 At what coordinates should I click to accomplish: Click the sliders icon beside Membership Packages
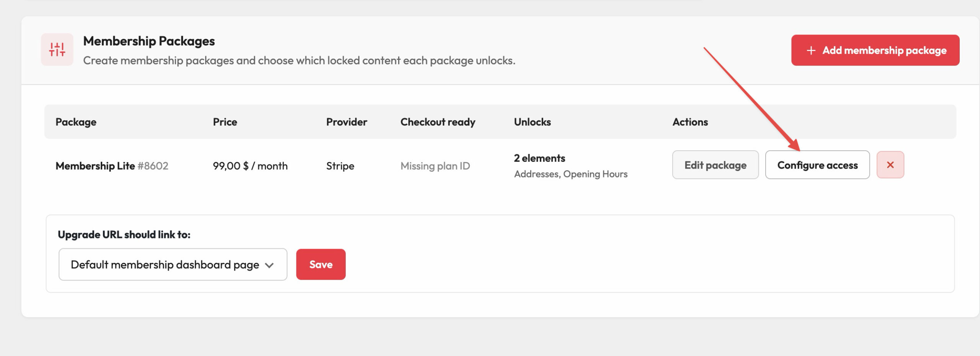(57, 49)
